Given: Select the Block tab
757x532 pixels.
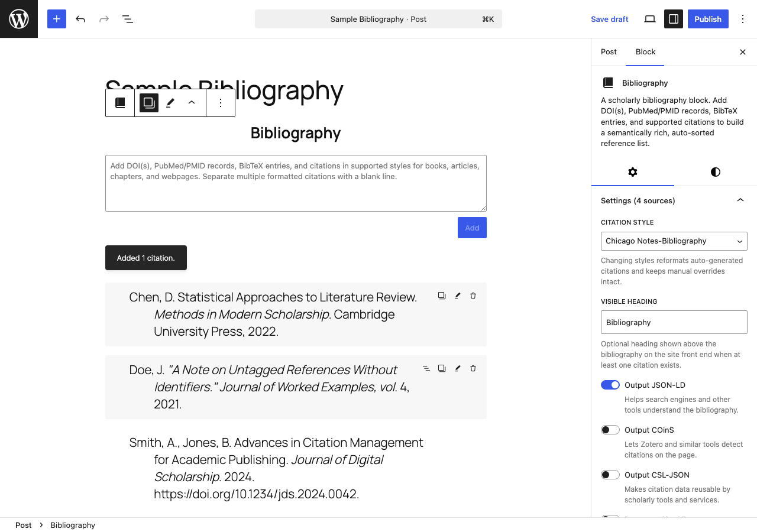Looking at the screenshot, I should click(646, 52).
